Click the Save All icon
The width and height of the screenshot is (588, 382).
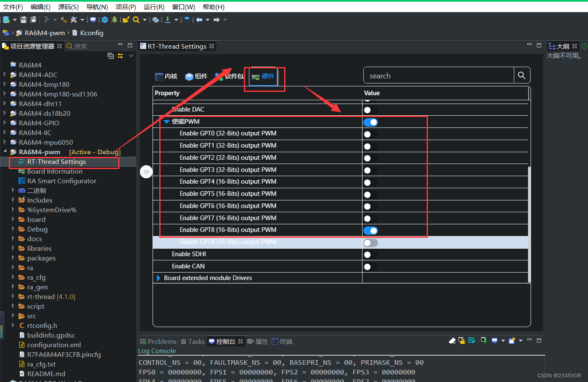tap(34, 20)
